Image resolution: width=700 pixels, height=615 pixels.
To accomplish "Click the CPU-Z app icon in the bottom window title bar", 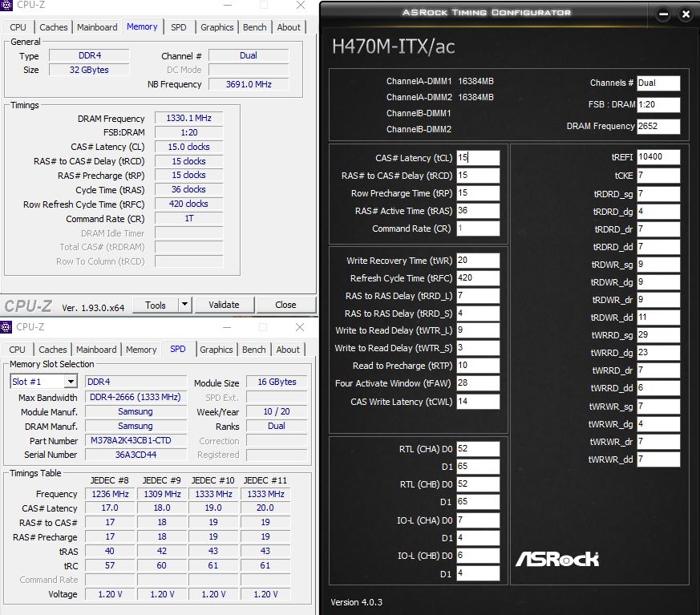I will pyautogui.click(x=6, y=327).
